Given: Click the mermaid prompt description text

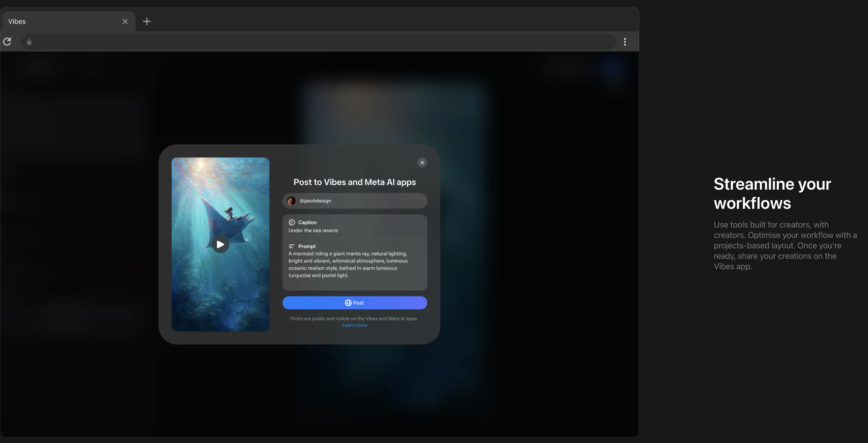Looking at the screenshot, I should pos(348,264).
